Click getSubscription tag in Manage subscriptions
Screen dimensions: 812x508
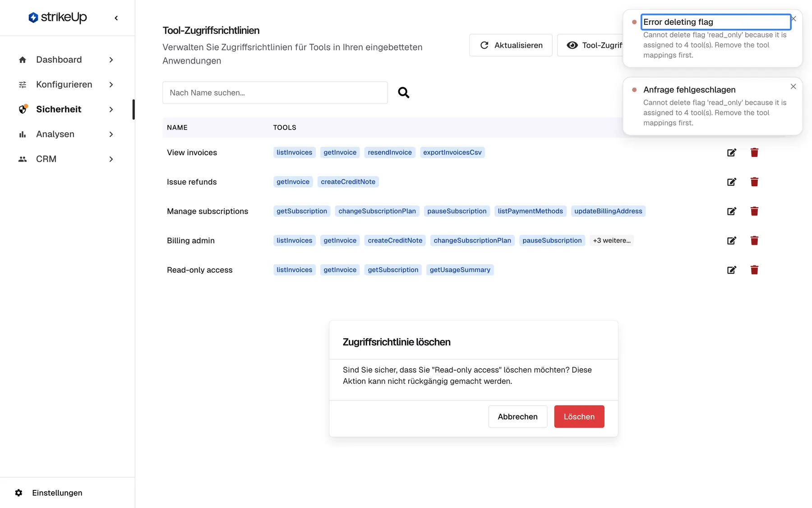coord(302,211)
